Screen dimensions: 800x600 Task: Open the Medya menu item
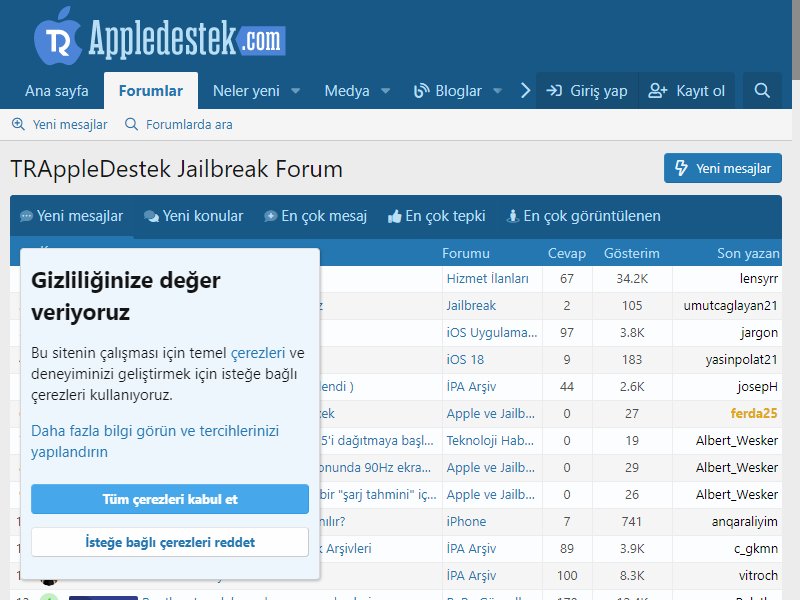tap(347, 91)
